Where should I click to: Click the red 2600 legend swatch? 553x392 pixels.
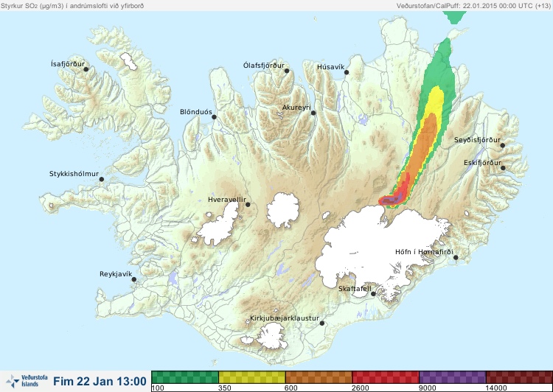click(386, 377)
